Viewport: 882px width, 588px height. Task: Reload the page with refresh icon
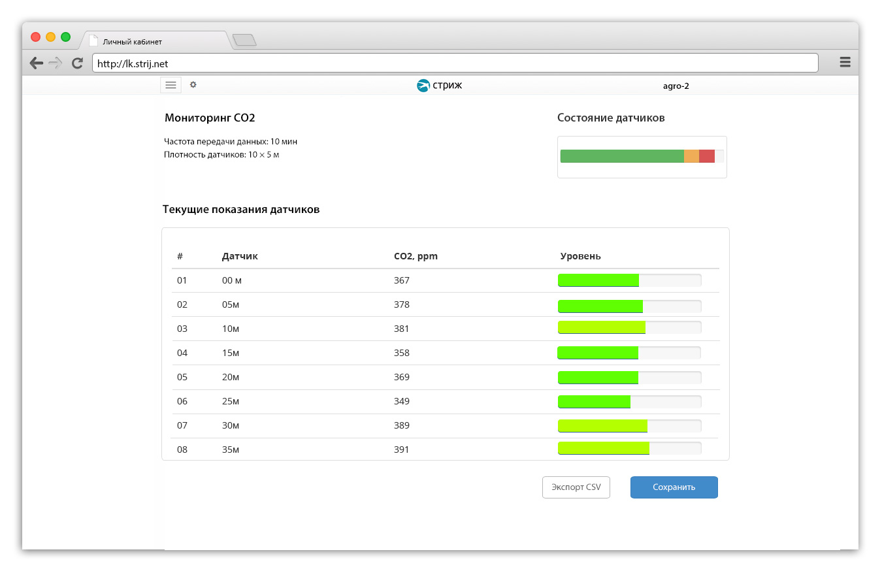click(77, 63)
